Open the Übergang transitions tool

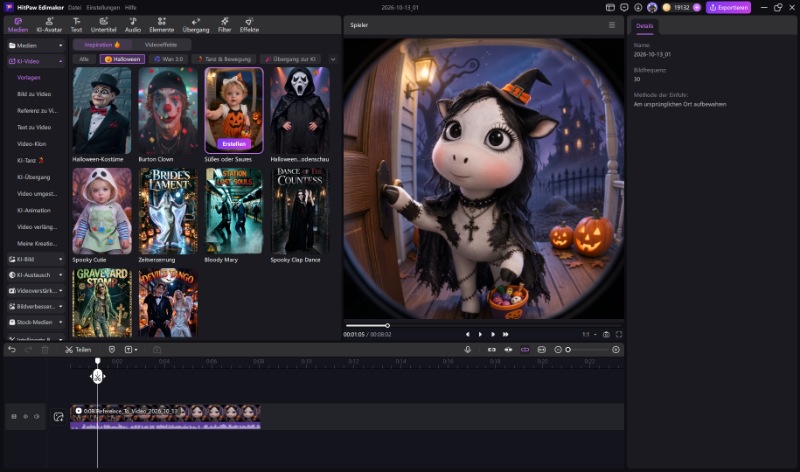pyautogui.click(x=196, y=24)
